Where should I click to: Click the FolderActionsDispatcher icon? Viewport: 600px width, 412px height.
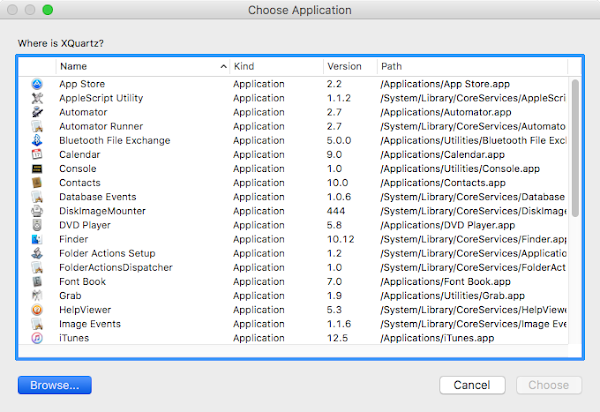point(37,267)
